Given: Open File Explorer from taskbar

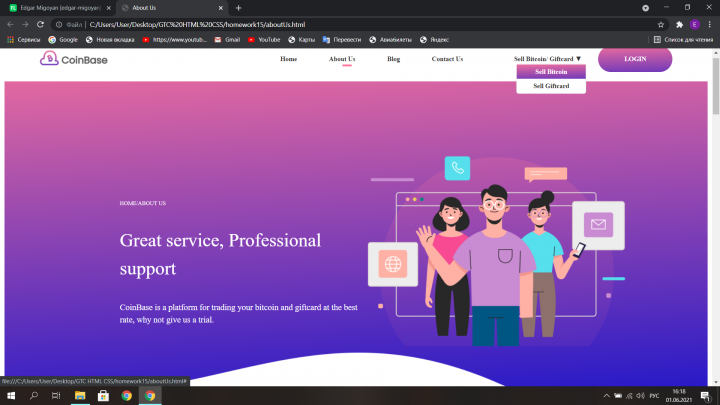Looking at the screenshot, I should pyautogui.click(x=80, y=395).
